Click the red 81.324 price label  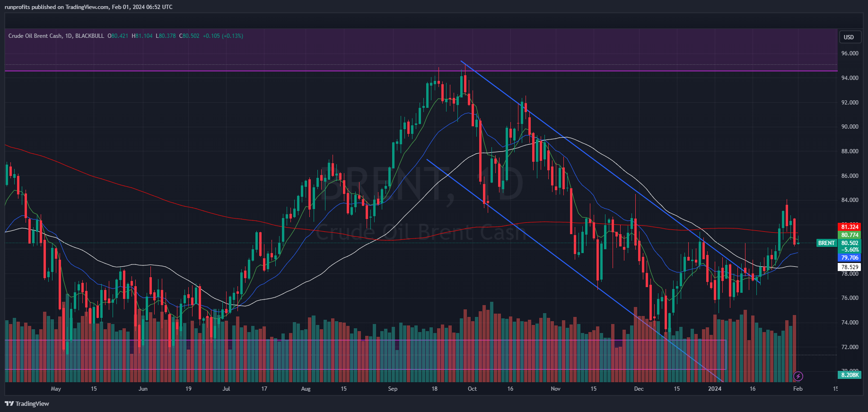(850, 227)
